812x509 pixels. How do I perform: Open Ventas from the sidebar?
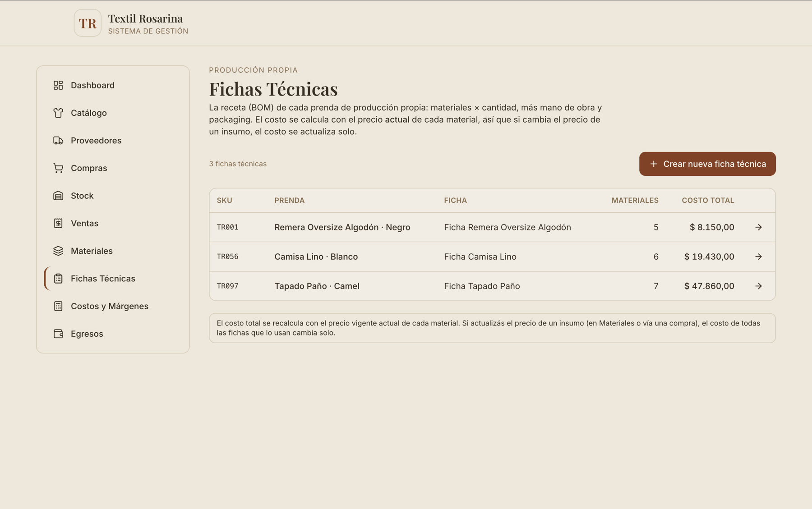point(113,223)
